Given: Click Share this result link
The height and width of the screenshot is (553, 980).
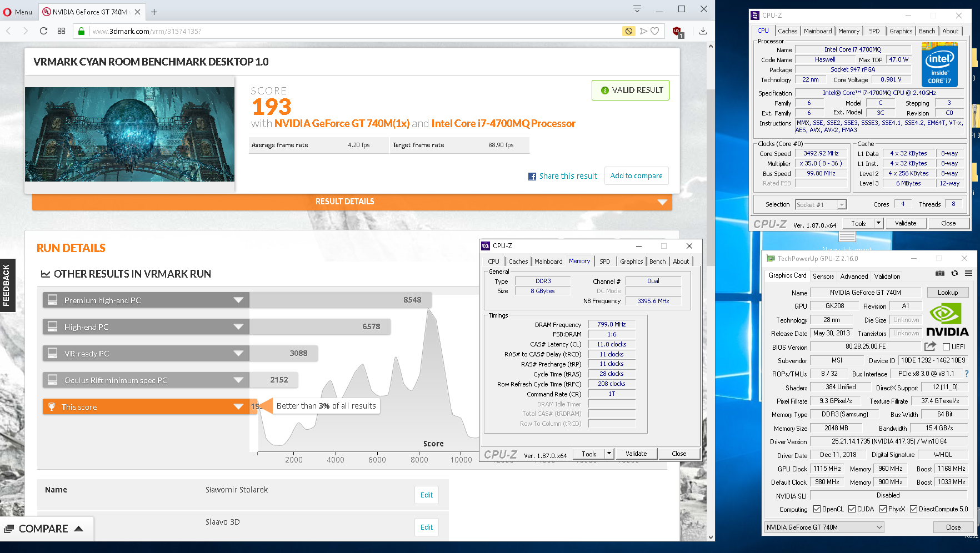Looking at the screenshot, I should [568, 176].
